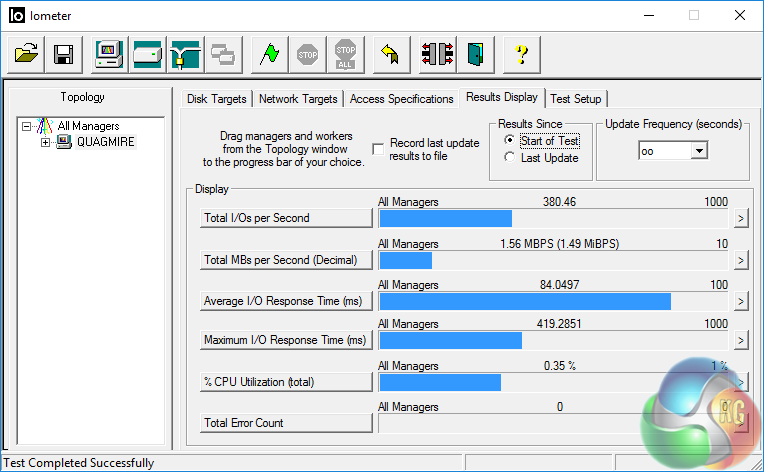Enable Record last update results checkbox
This screenshot has height=472, width=764.
click(378, 149)
